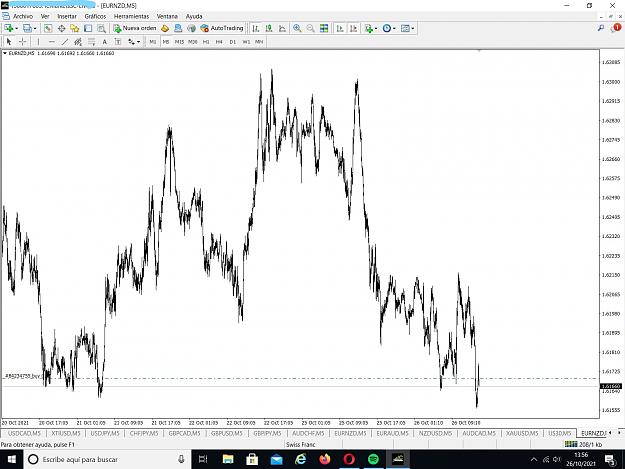Open the Archivo menu
625x469 pixels.
click(x=23, y=16)
